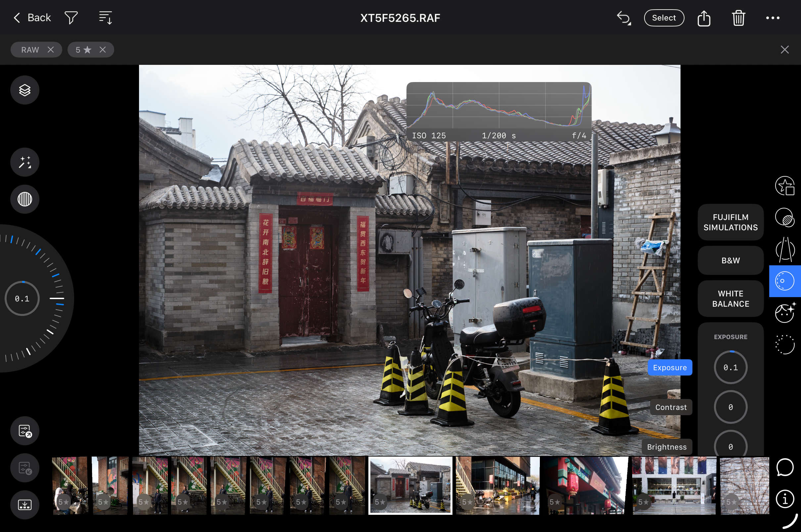Select the color adjustments tool icon
The width and height of the screenshot is (801, 532).
pyautogui.click(x=784, y=281)
